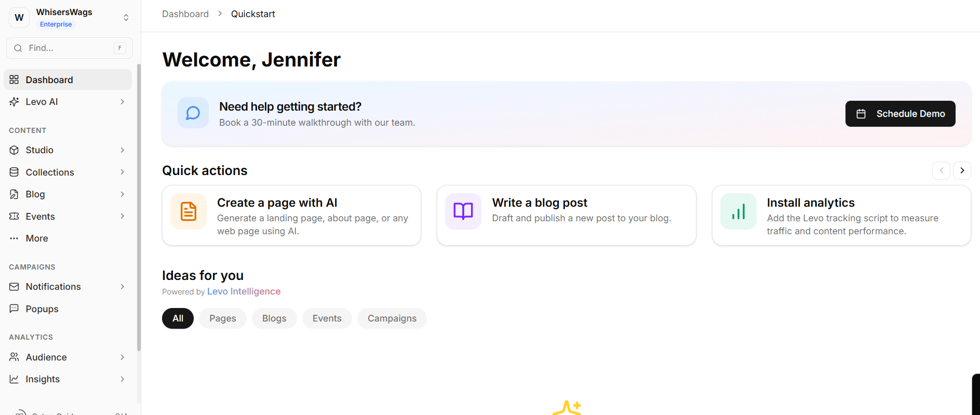
Task: Expand the Audience sidebar section
Action: (122, 357)
